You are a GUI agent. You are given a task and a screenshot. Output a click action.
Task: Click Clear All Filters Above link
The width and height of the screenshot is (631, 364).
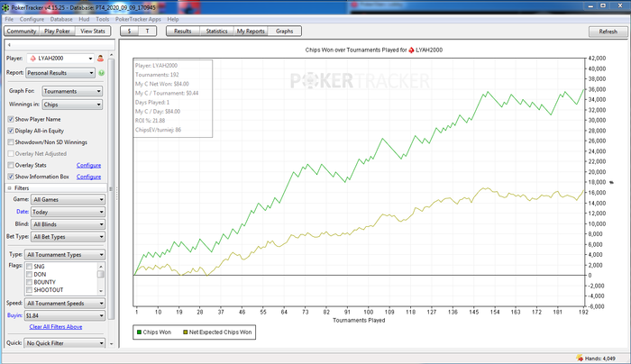56,326
